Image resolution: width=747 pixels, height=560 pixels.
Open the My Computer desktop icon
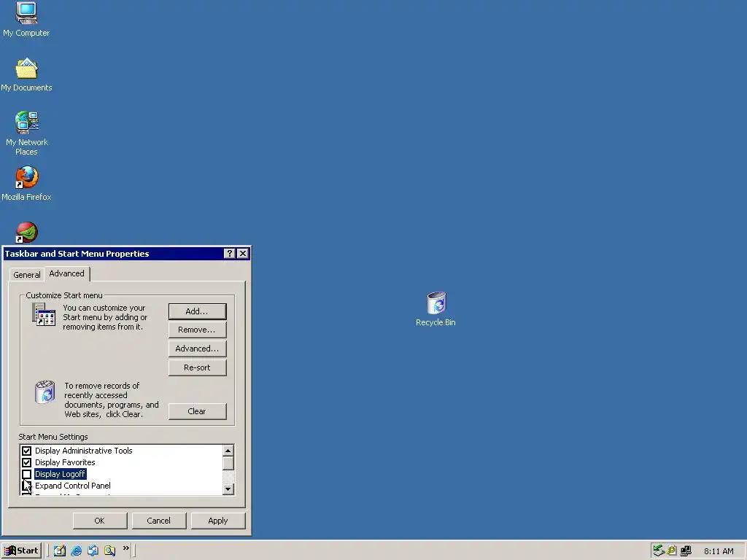(x=26, y=19)
